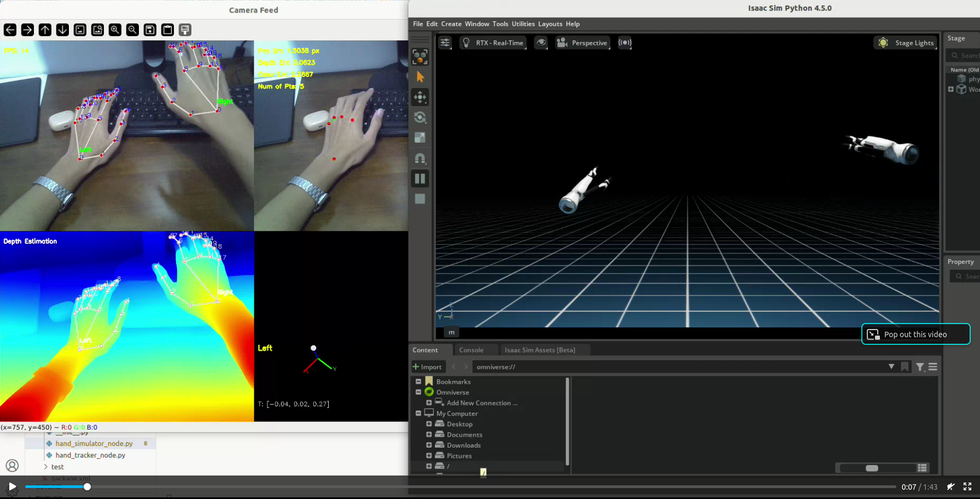Click the up arrow in Camera Feed toolbar
The height and width of the screenshot is (499, 980).
tap(45, 30)
